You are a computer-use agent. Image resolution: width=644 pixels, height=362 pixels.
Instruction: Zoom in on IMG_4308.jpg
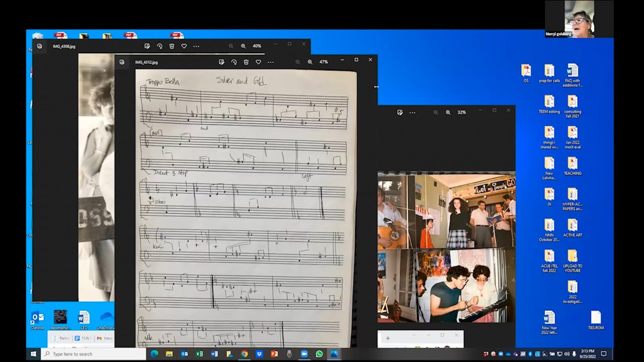click(243, 46)
